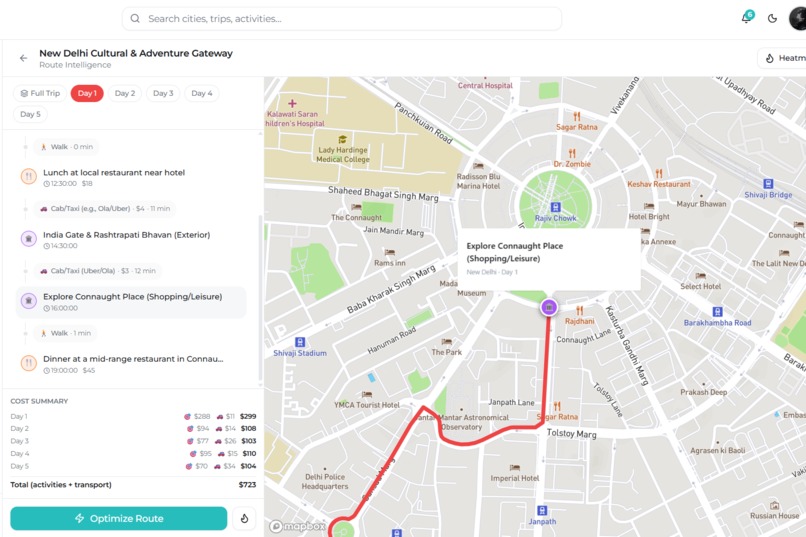This screenshot has height=537, width=806.
Task: Switch to the Day 4 tab
Action: 202,93
